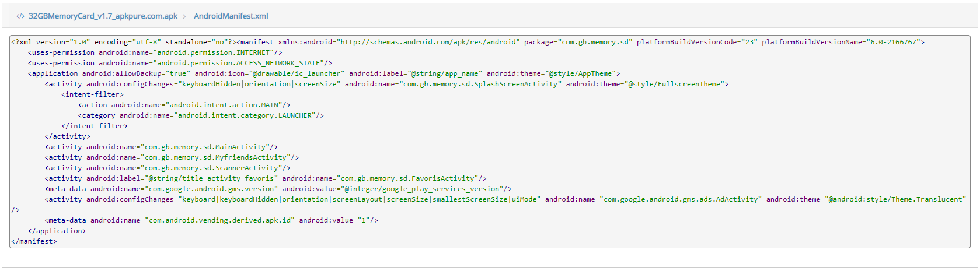This screenshot has width=980, height=271.
Task: Click the google gms.version meta-data line
Action: (x=278, y=189)
